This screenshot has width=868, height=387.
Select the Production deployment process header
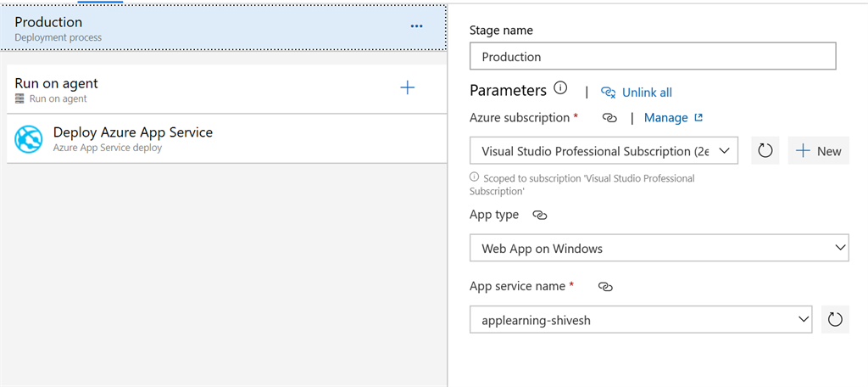tap(223, 28)
